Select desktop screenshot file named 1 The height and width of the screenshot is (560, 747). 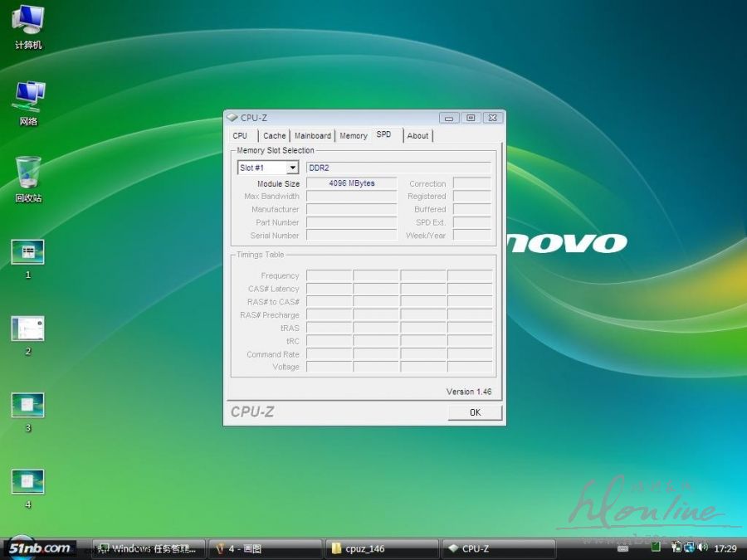tap(27, 252)
